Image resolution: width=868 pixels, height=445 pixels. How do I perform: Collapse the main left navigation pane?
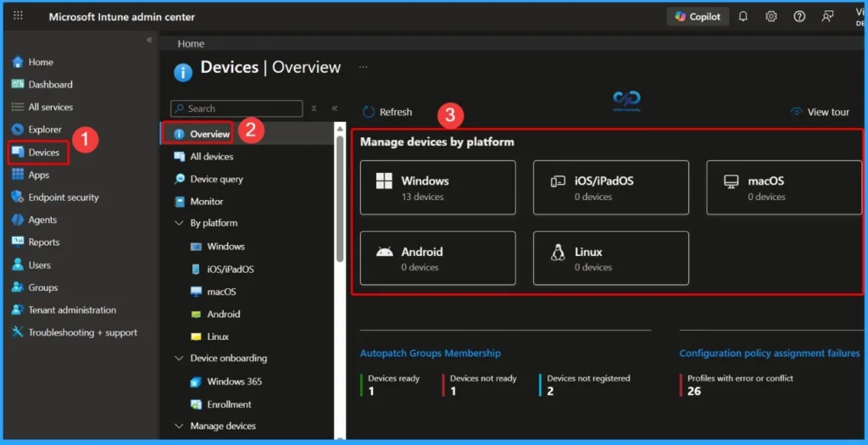149,40
